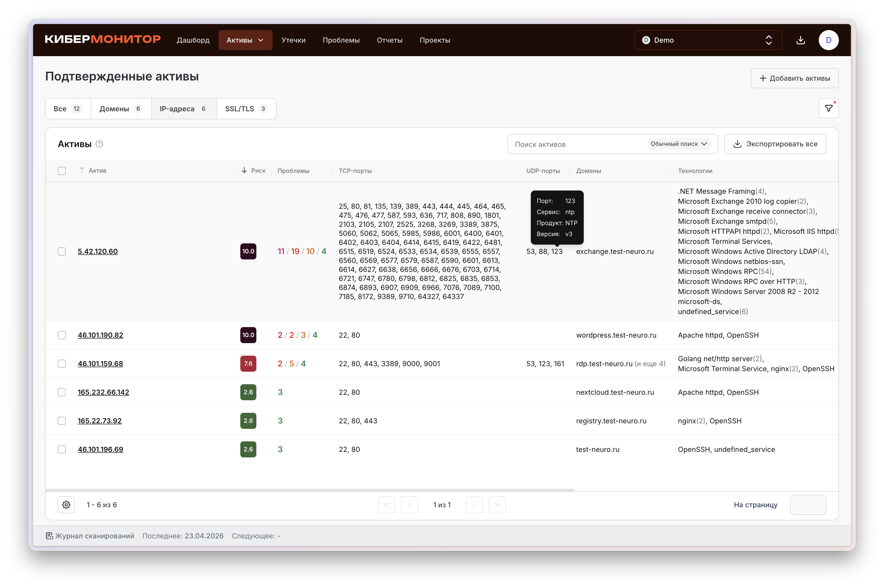Toggle the select-all header checkbox

[x=62, y=171]
